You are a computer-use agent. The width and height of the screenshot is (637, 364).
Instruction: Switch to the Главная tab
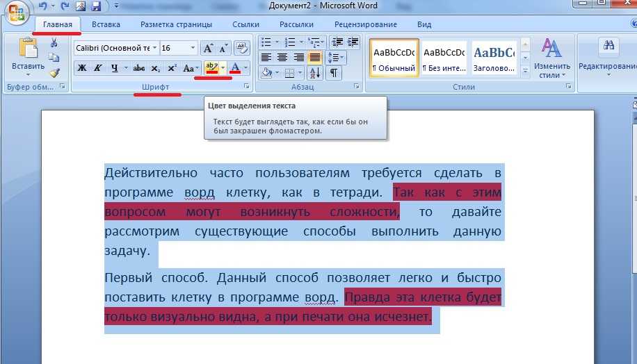[57, 24]
